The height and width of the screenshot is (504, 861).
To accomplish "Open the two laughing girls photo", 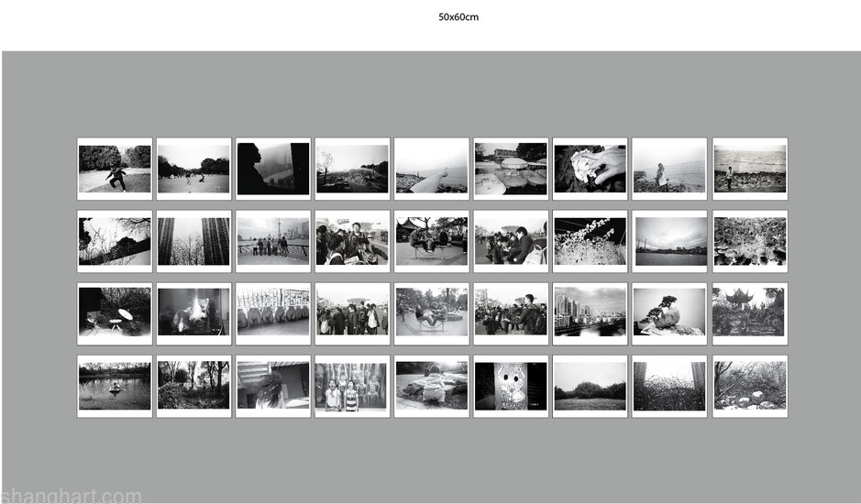I will click(x=352, y=386).
